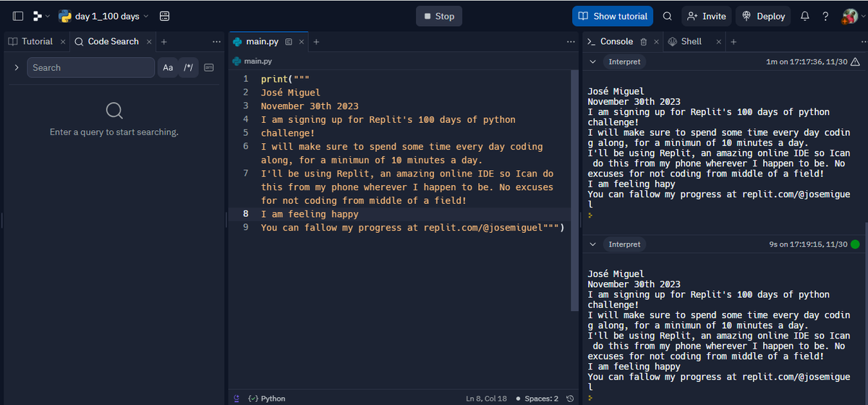Screen dimensions: 868x405
Task: Click the Interpret label of the 17:19:15 run
Action: (624, 244)
